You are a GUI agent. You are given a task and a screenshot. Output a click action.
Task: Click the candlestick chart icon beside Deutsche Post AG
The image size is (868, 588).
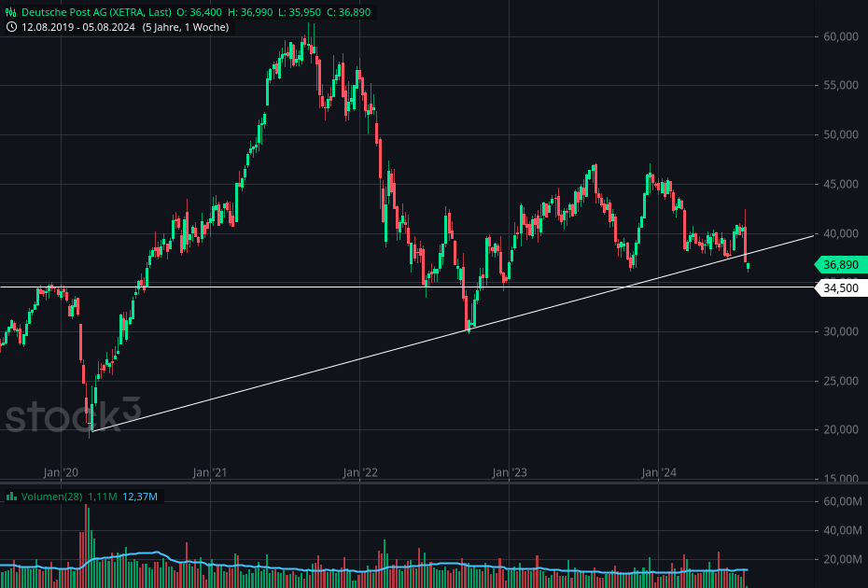(x=9, y=12)
